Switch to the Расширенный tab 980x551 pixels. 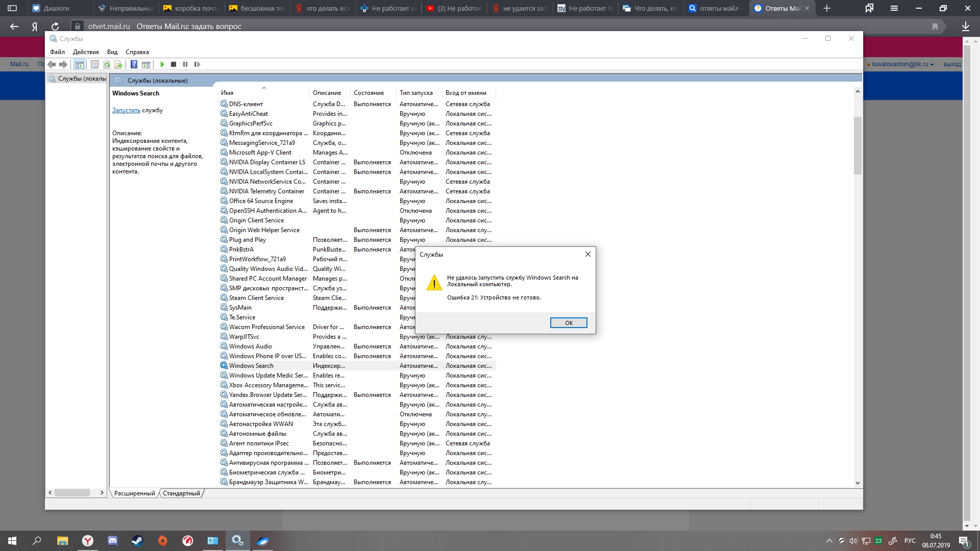134,493
